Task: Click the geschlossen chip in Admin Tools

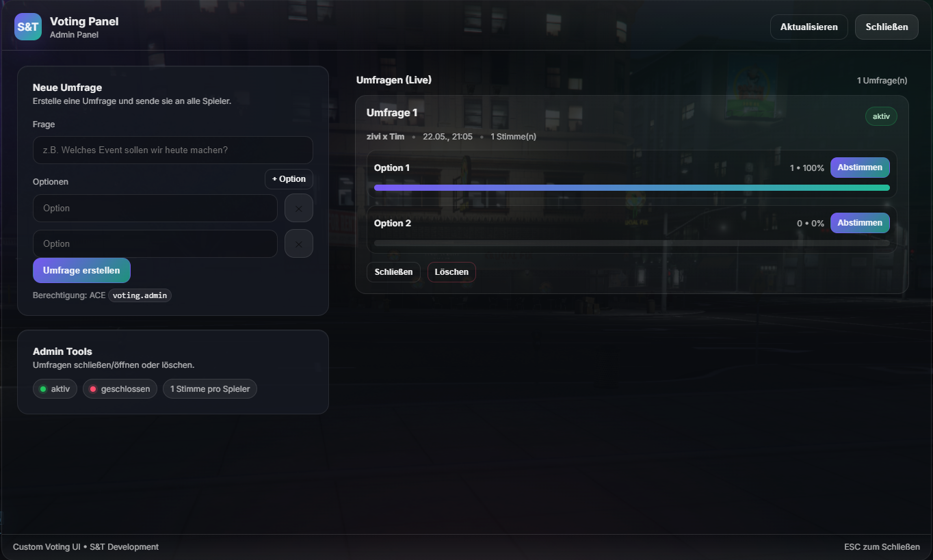Action: 120,389
